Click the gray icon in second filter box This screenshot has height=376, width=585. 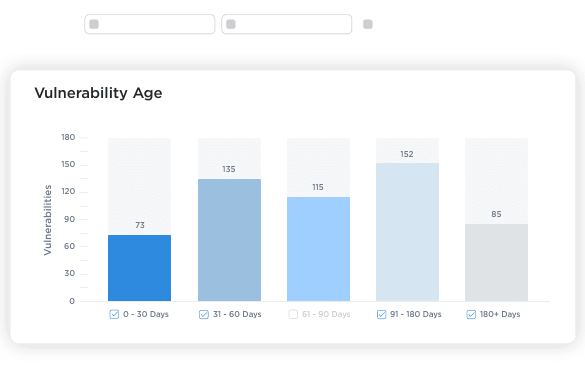coord(231,24)
